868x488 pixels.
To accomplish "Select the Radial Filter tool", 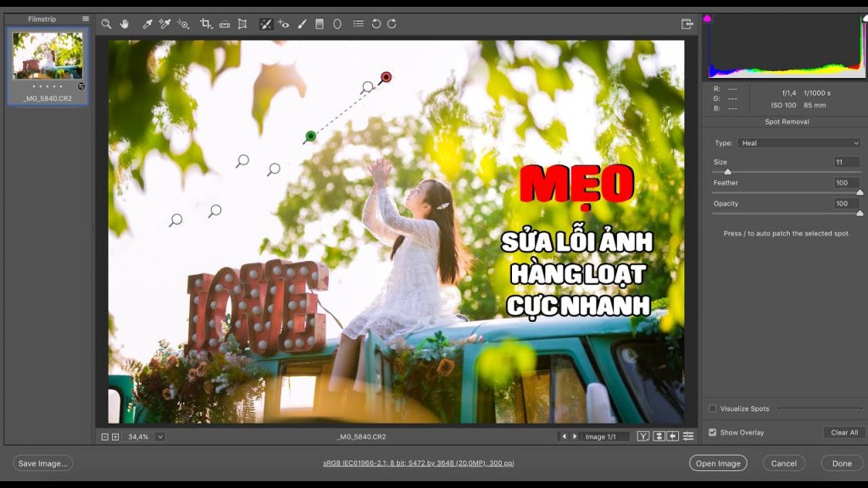I will [x=336, y=25].
